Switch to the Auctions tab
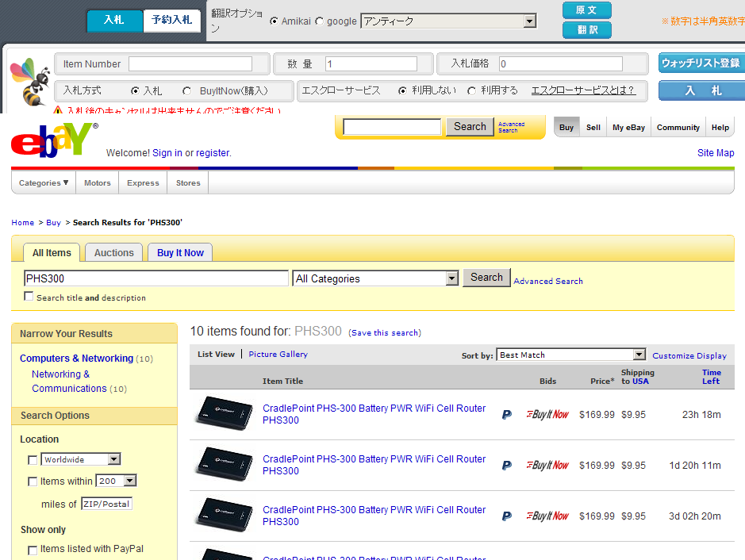Image resolution: width=745 pixels, height=560 pixels. [x=114, y=253]
